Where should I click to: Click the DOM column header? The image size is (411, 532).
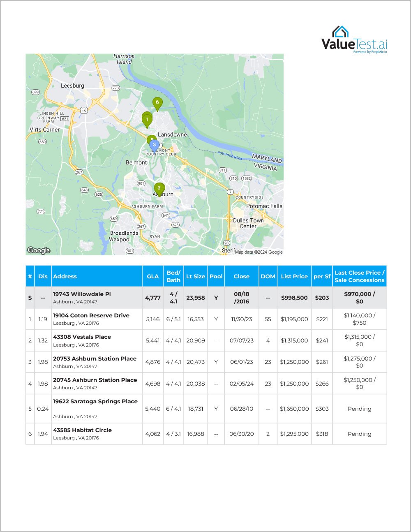[x=268, y=276]
